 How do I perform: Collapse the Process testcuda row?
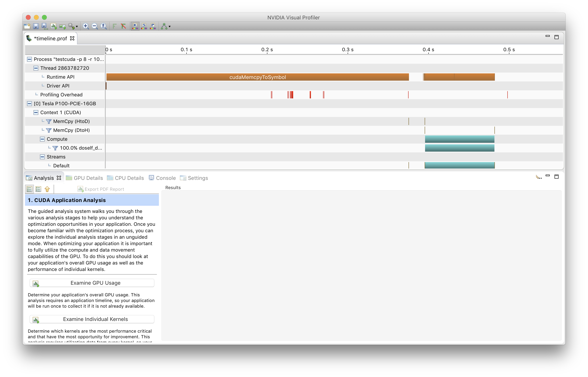click(x=29, y=59)
